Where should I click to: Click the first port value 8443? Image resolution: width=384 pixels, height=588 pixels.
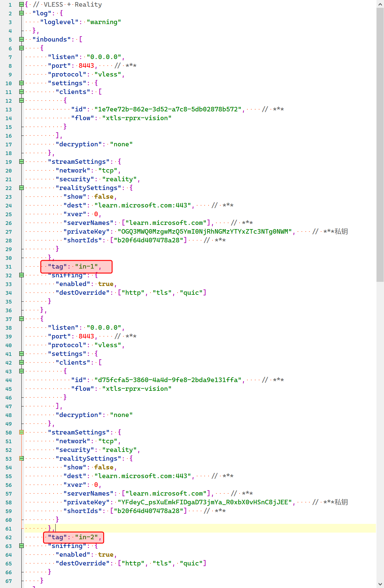pos(86,66)
